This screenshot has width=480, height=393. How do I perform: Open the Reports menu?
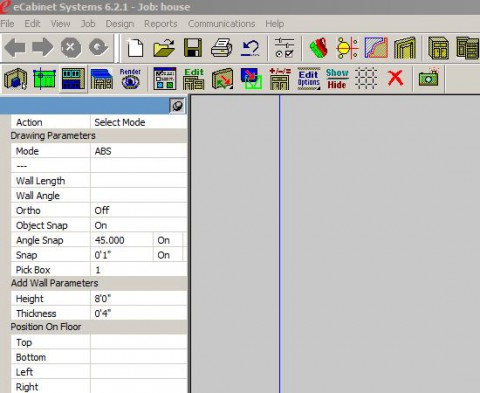[161, 24]
